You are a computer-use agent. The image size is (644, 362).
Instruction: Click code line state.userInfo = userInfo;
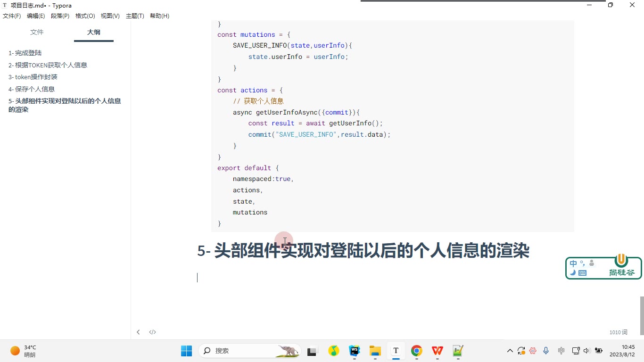tap(298, 57)
